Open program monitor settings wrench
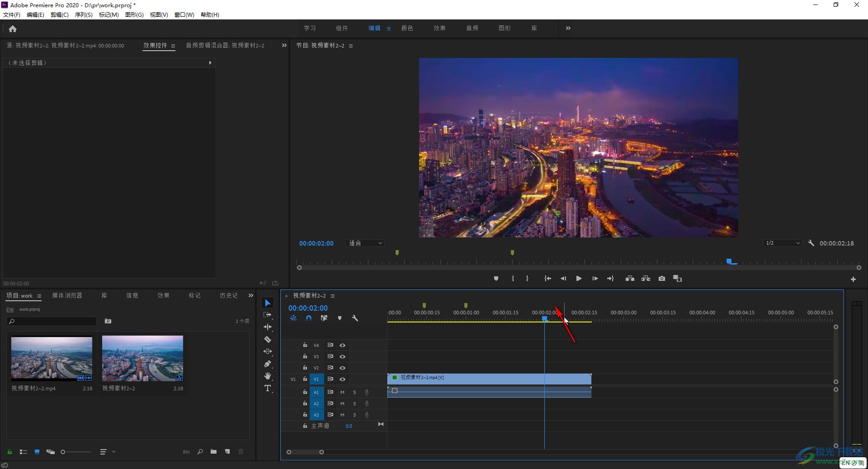 (x=811, y=243)
